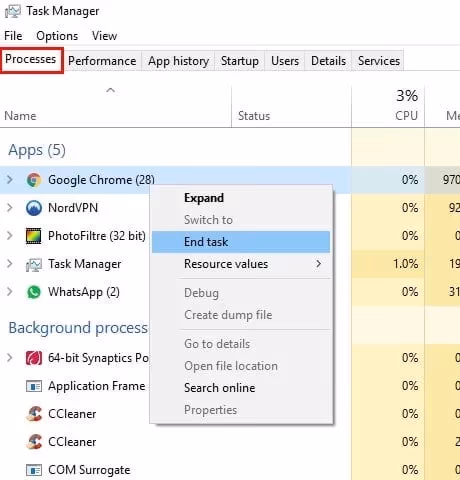Image resolution: width=460 pixels, height=480 pixels.
Task: Select the WhatsApp (2) process name
Action: [x=84, y=292]
